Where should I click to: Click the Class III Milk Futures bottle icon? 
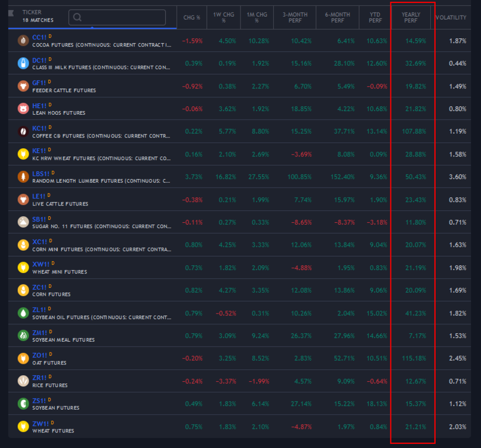(23, 63)
